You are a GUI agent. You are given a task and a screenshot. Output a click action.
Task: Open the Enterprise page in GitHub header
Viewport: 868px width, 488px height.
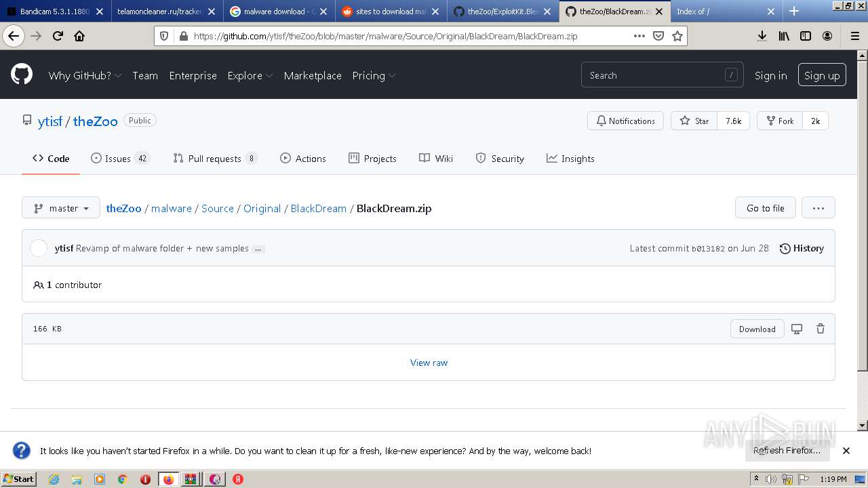coord(193,75)
